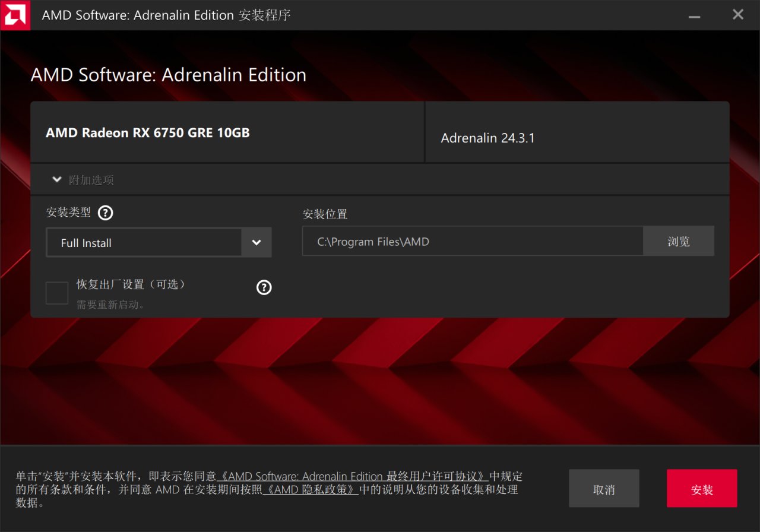This screenshot has height=532, width=760.
Task: Select the AMD Radeon RX 6750 GRE 10GB text
Action: point(148,132)
